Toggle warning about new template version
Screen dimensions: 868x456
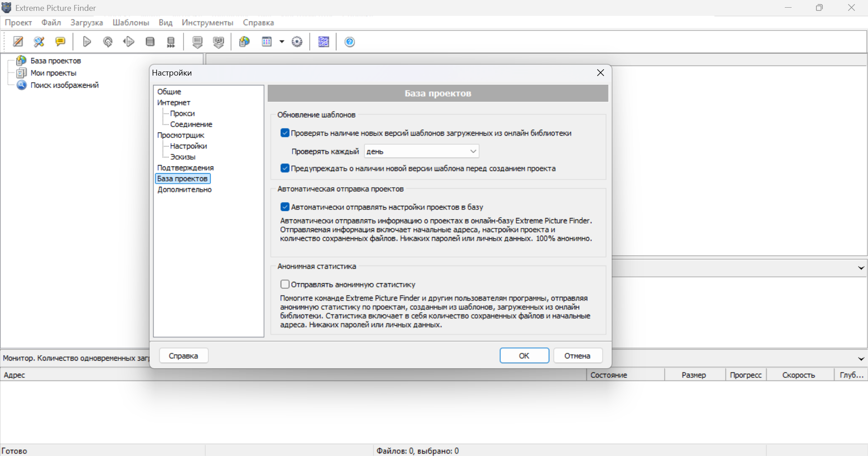pyautogui.click(x=285, y=168)
